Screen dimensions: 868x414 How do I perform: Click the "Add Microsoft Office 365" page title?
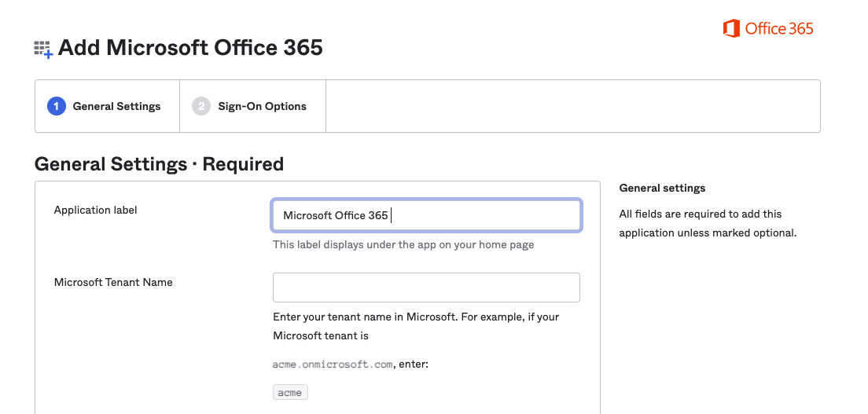pyautogui.click(x=190, y=47)
